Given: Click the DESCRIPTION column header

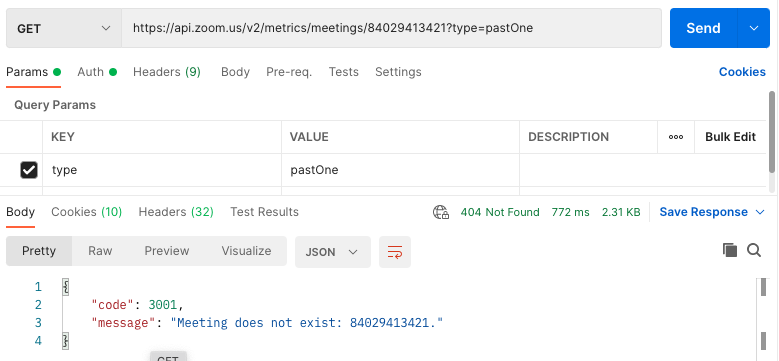Looking at the screenshot, I should click(568, 137).
